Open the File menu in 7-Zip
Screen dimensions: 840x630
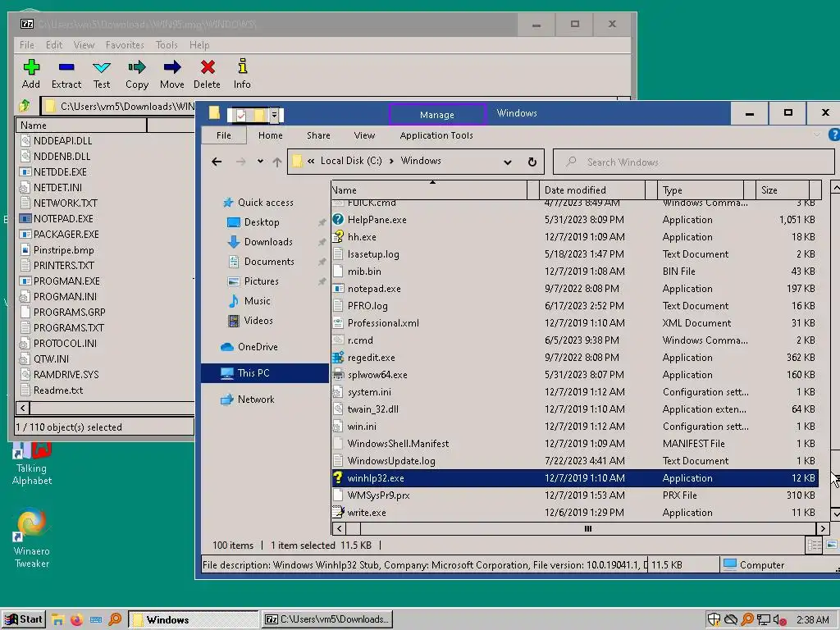(x=27, y=45)
